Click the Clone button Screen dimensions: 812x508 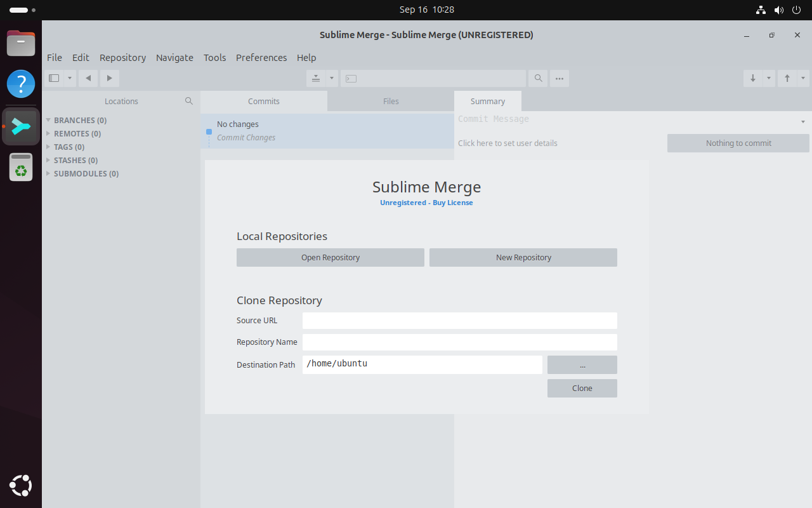[x=582, y=388]
